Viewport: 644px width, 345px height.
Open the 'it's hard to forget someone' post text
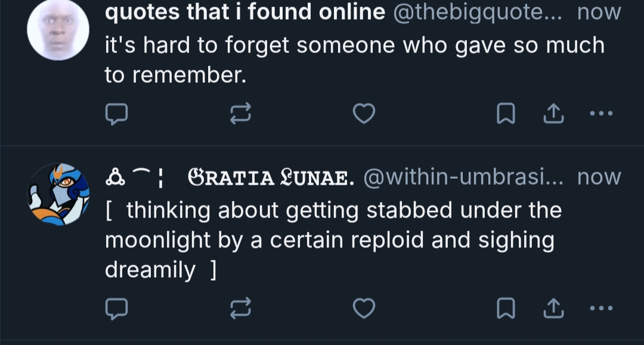354,60
